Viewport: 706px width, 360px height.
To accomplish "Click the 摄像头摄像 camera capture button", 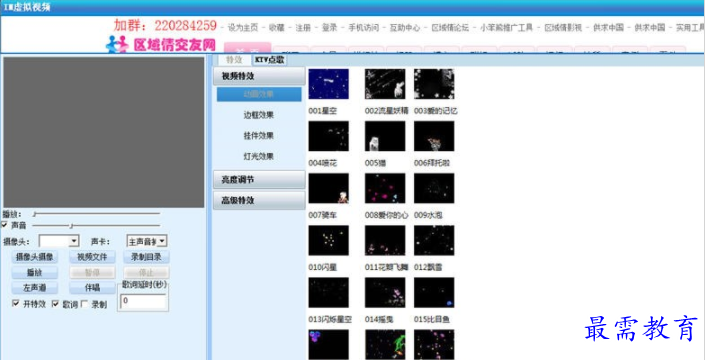I will coord(35,257).
